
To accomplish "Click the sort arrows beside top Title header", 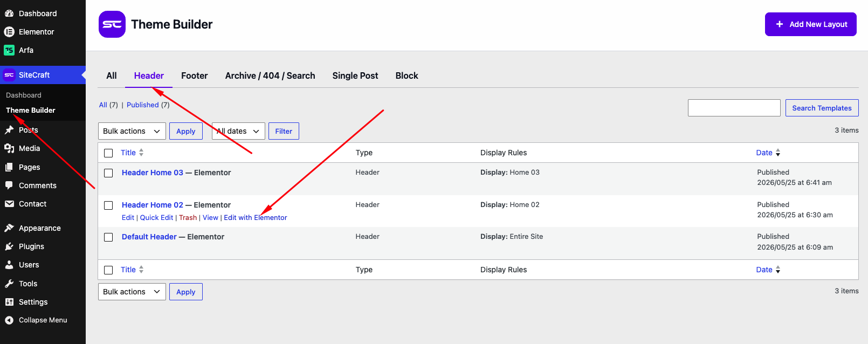I will tap(141, 153).
